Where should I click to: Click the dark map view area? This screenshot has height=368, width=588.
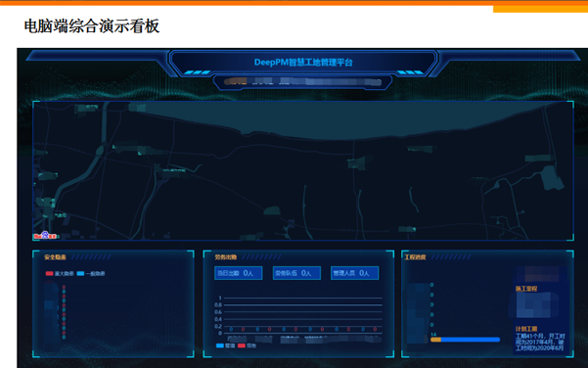tap(303, 170)
